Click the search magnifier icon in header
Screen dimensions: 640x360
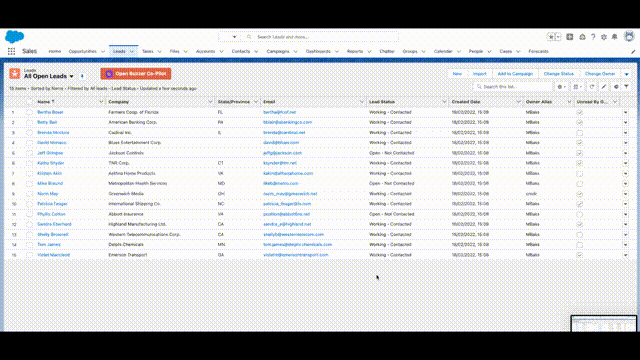[249, 37]
